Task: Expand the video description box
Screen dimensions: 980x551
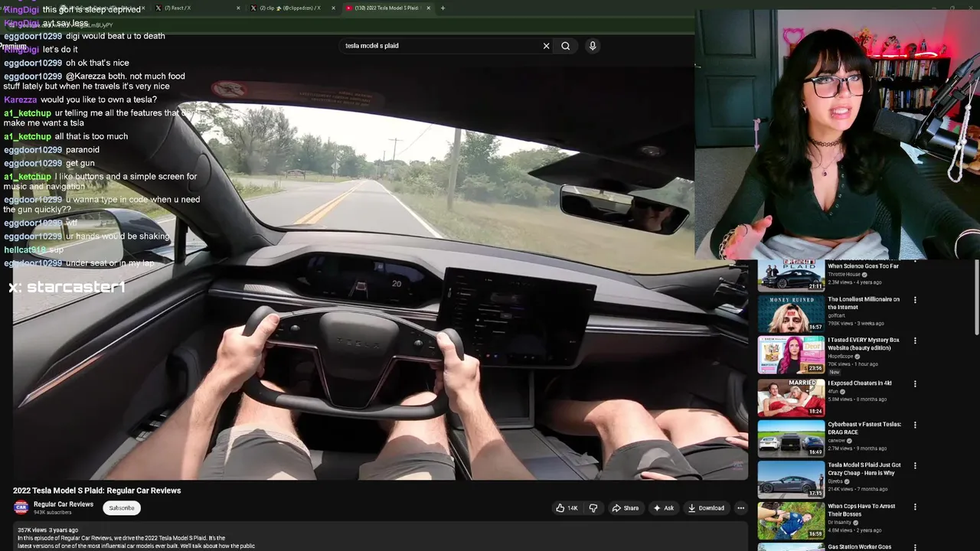Action: click(380, 537)
